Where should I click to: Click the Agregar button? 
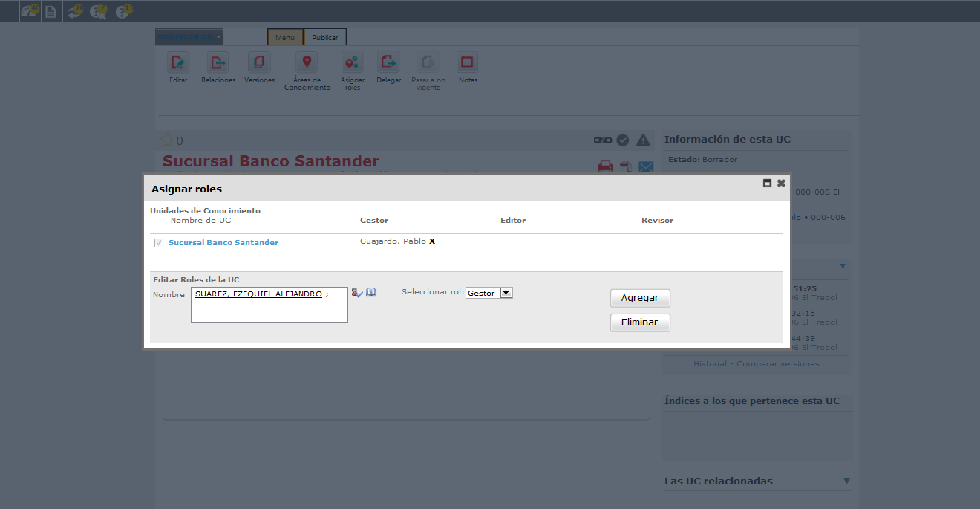pyautogui.click(x=640, y=298)
